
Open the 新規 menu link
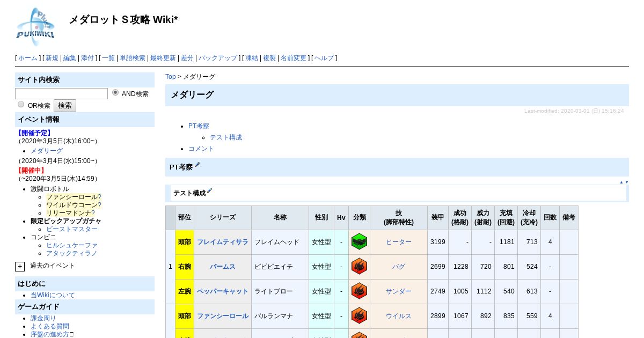(x=52, y=58)
